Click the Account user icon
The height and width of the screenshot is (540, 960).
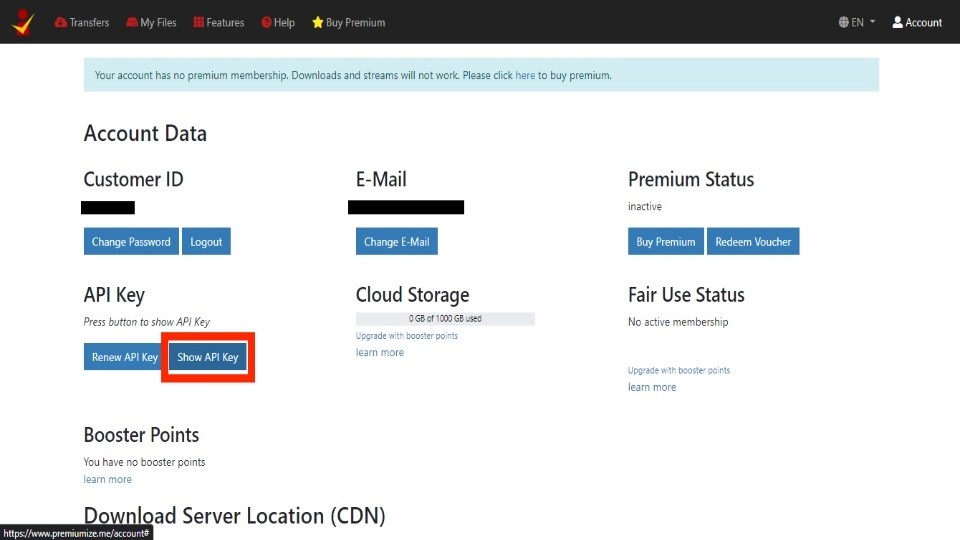(x=898, y=22)
